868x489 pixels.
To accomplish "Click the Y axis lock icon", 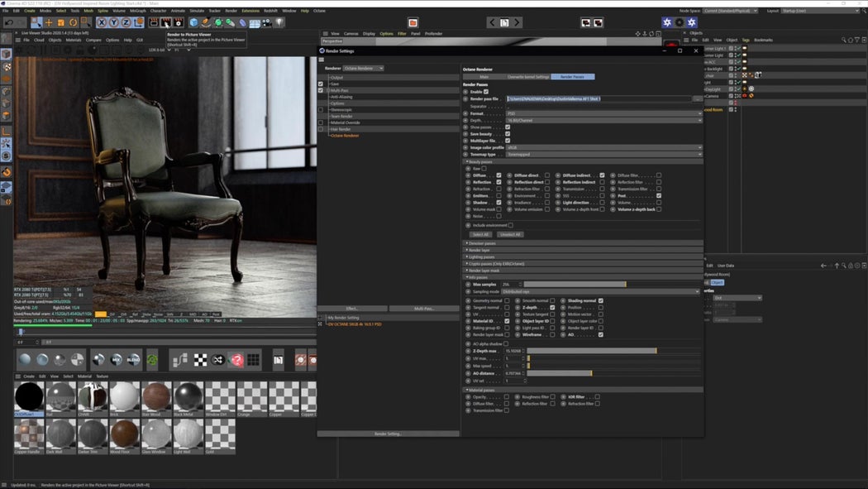I will point(113,22).
